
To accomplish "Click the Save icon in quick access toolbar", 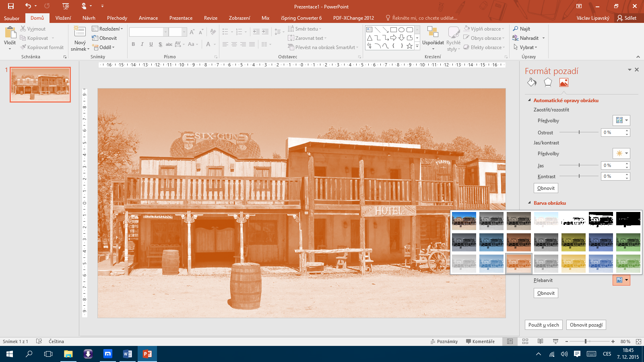I will (11, 6).
